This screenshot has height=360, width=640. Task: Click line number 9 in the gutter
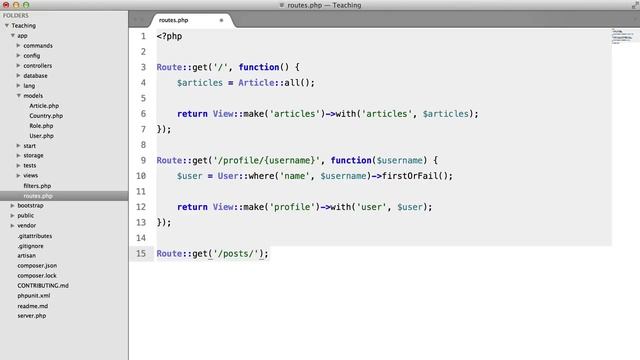click(143, 160)
